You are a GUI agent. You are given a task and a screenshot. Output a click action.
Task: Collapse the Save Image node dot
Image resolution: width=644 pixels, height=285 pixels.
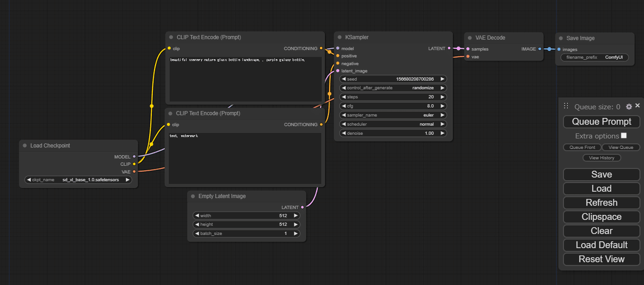tap(561, 38)
